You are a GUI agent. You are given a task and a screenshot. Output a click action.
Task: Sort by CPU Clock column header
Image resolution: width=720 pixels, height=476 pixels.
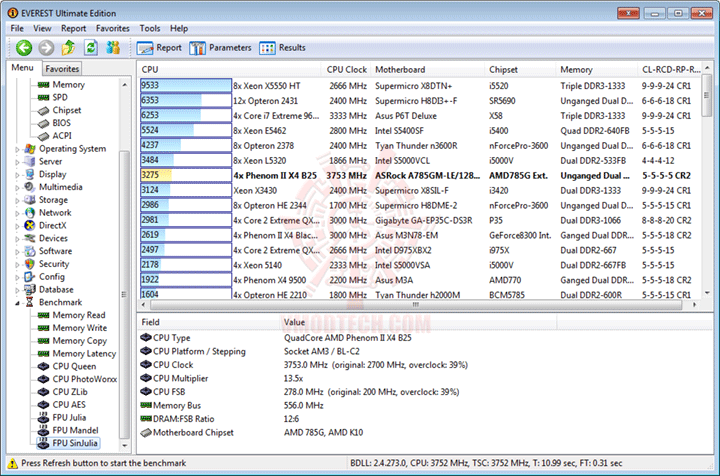345,69
